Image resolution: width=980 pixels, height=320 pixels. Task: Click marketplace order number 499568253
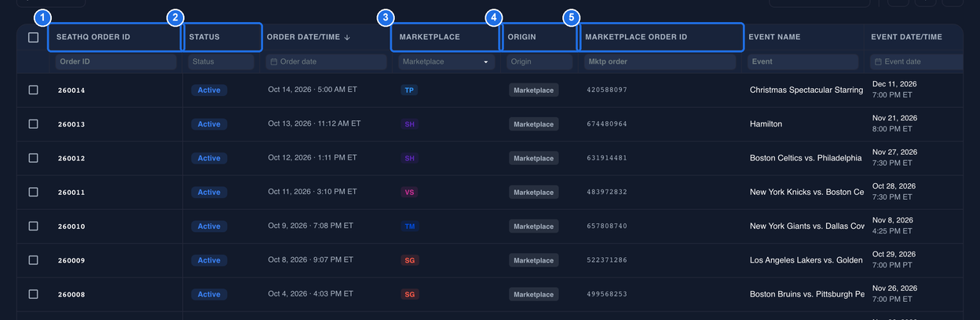coord(607,295)
